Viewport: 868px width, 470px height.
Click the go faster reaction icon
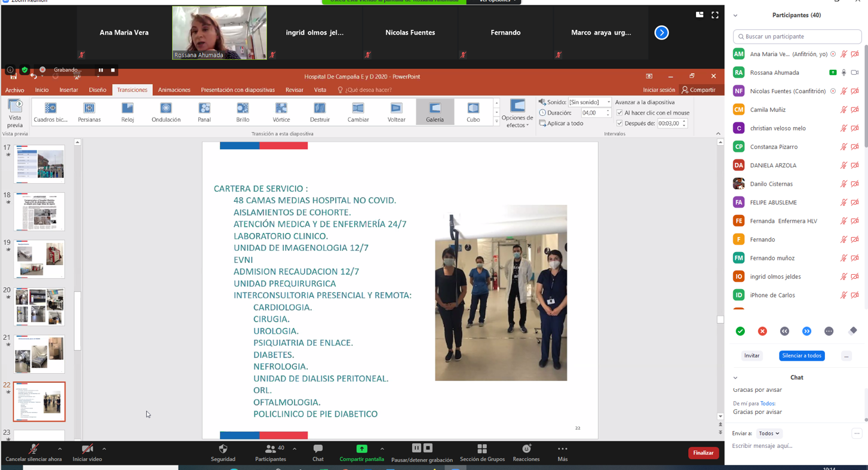click(806, 331)
